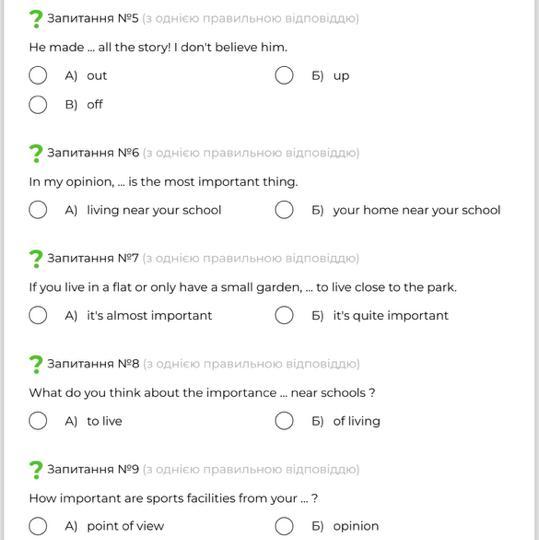
Task: Click the Запитання №6 heading text
Action: click(x=93, y=153)
